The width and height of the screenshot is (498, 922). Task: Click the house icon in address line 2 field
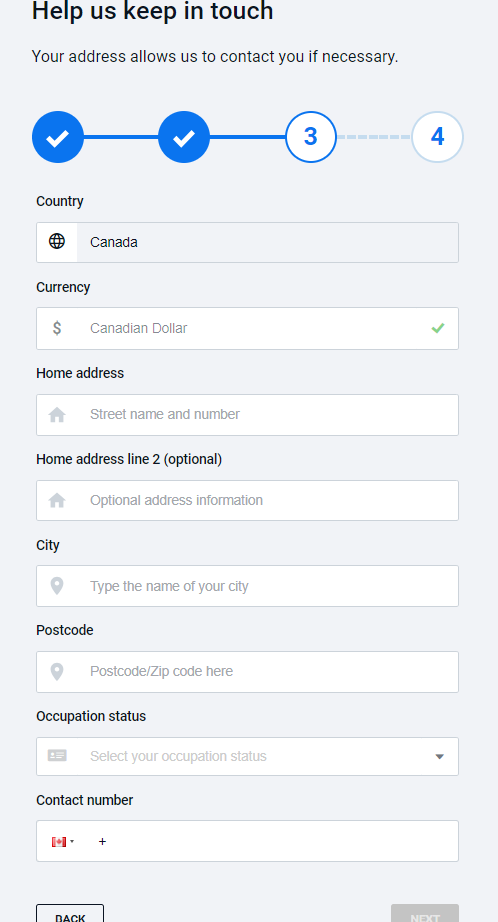(x=57, y=500)
